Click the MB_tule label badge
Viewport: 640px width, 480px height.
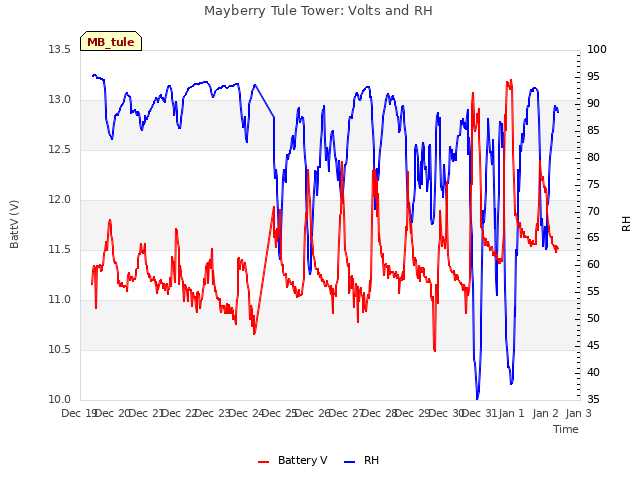tap(111, 41)
